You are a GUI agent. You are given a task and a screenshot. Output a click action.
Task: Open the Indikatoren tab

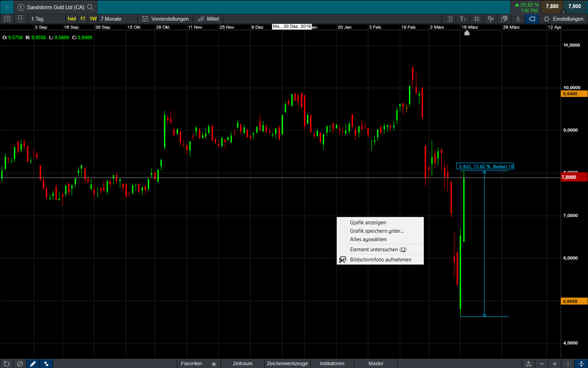332,363
